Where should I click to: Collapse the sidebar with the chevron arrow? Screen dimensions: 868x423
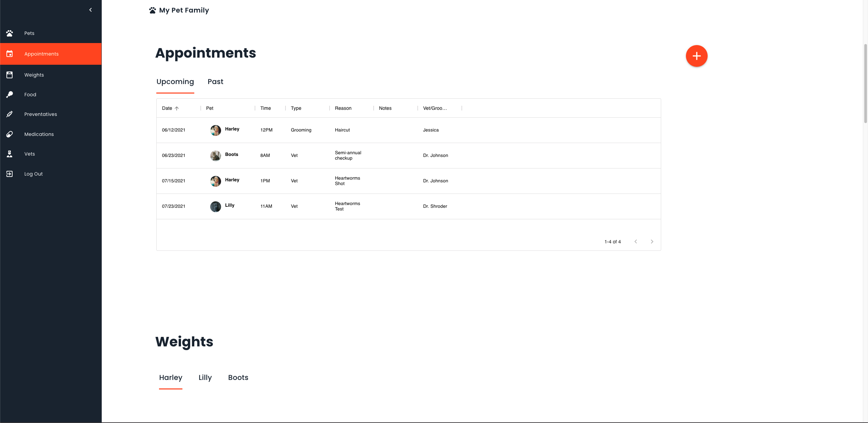click(x=91, y=10)
